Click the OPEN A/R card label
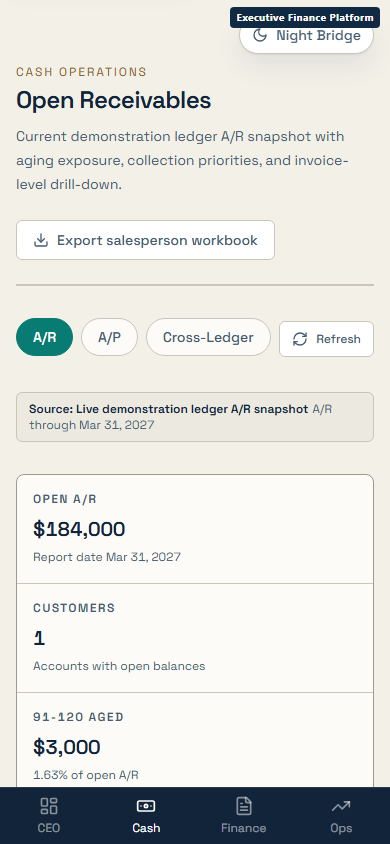The width and height of the screenshot is (390, 844). pos(65,499)
